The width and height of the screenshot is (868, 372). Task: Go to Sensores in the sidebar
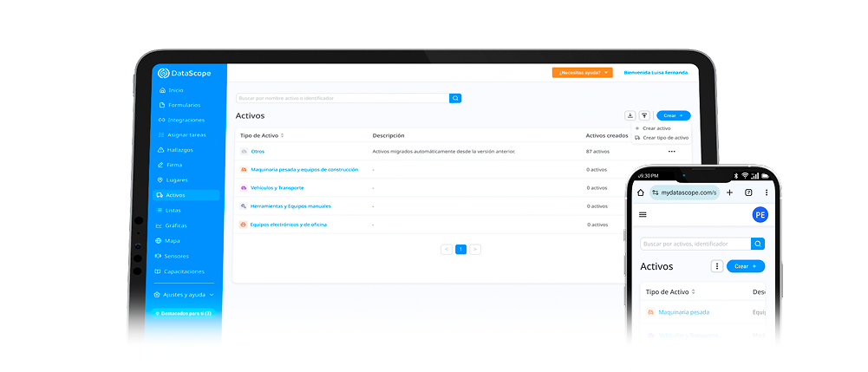click(x=176, y=256)
